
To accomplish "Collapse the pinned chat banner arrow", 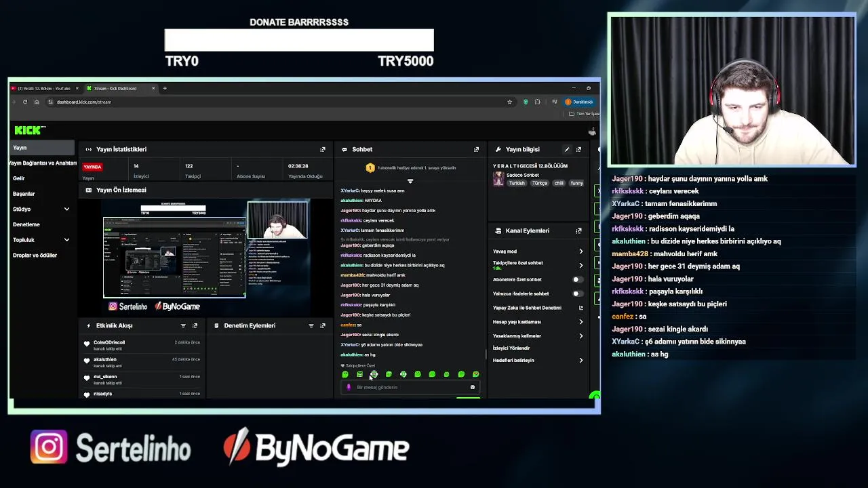I will pyautogui.click(x=410, y=181).
